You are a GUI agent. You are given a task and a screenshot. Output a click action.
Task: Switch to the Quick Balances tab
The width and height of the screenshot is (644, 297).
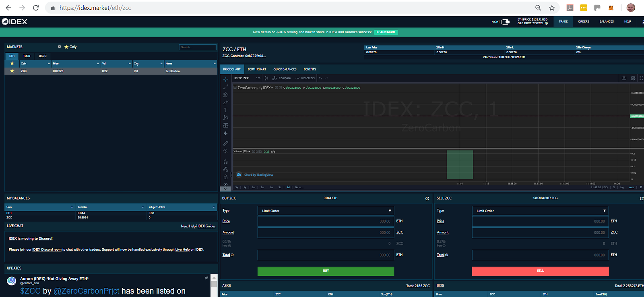coord(285,69)
